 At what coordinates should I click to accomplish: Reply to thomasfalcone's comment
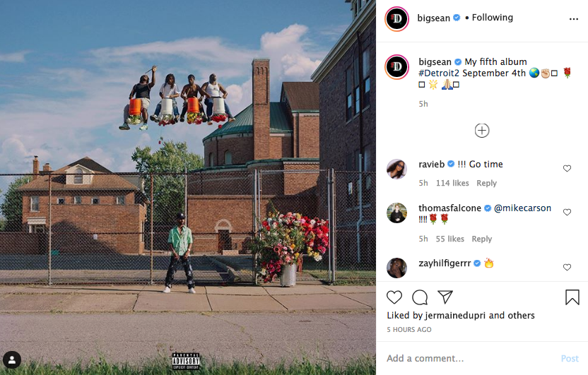click(x=481, y=239)
